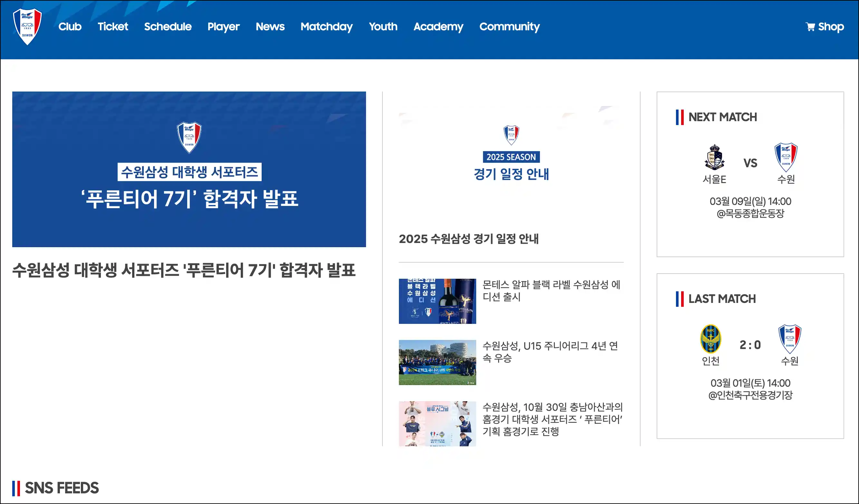Click the 인천 crest in Last Match
The width and height of the screenshot is (859, 504).
pyautogui.click(x=710, y=339)
